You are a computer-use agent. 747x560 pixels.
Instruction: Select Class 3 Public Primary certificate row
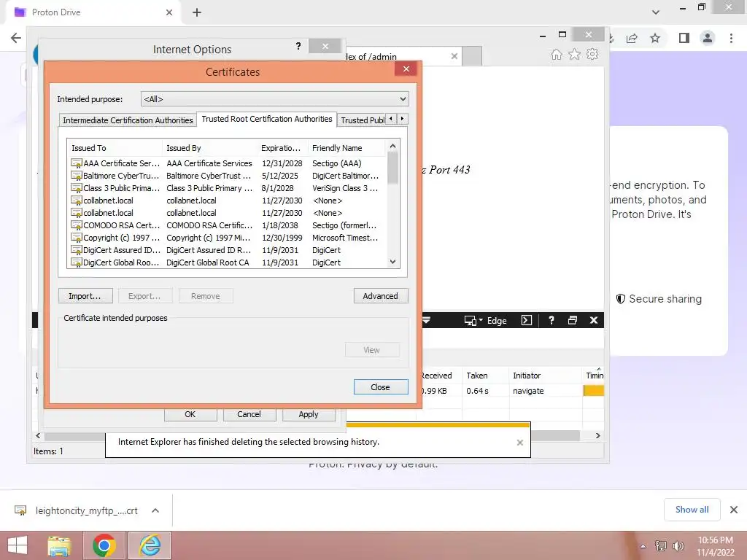pyautogui.click(x=228, y=188)
